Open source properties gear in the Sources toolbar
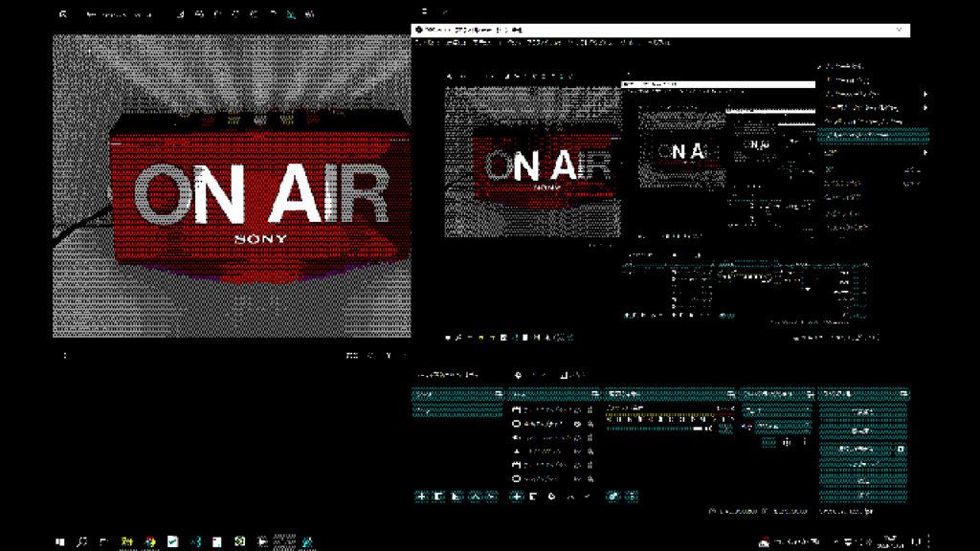The height and width of the screenshot is (551, 980). pos(551,496)
